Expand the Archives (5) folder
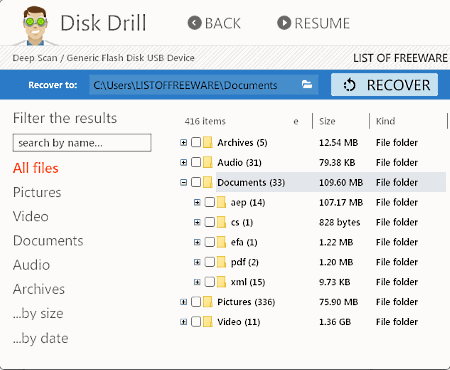The width and height of the screenshot is (450, 370). point(183,143)
